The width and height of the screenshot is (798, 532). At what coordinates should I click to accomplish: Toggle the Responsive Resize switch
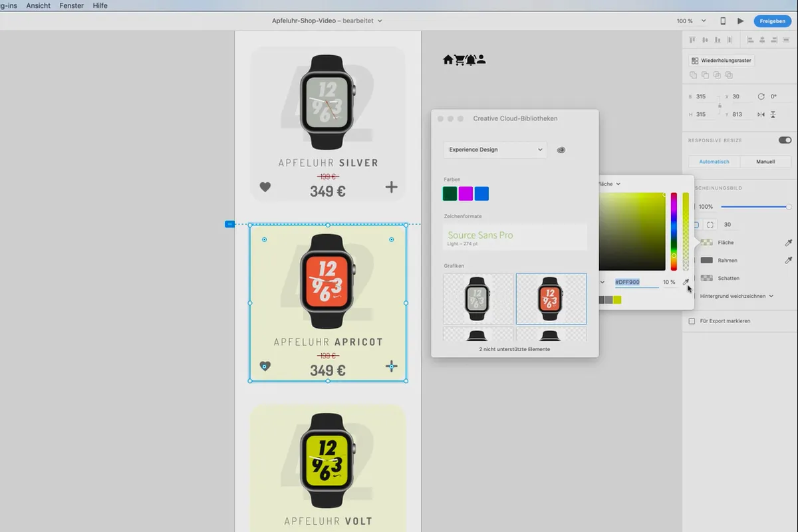coord(785,140)
